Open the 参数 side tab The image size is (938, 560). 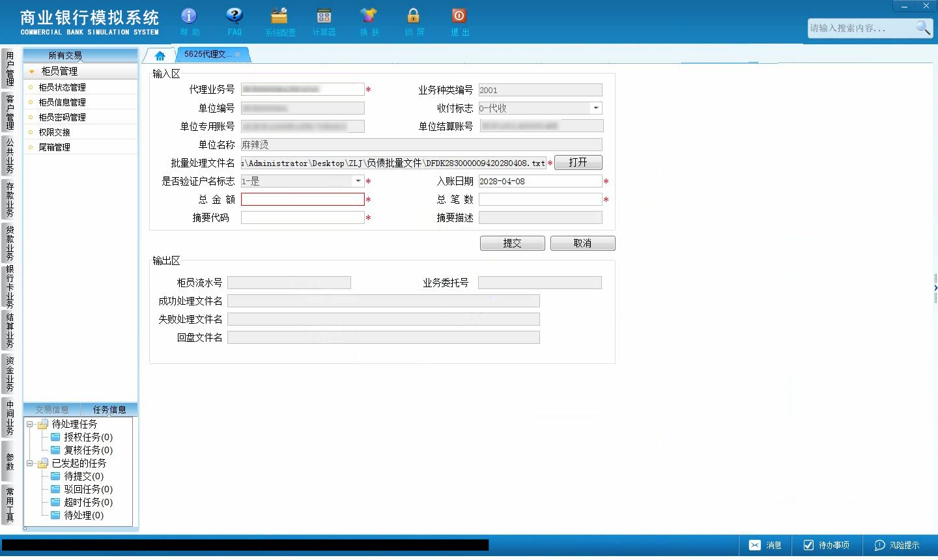(x=9, y=462)
